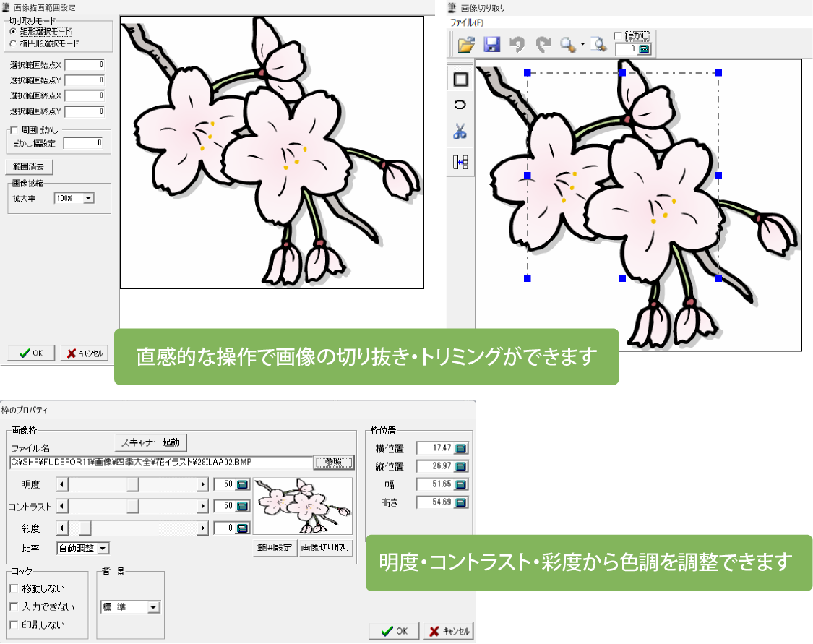This screenshot has height=644, width=813.
Task: Expand the 拡大率 100% dropdown
Action: pyautogui.click(x=88, y=198)
